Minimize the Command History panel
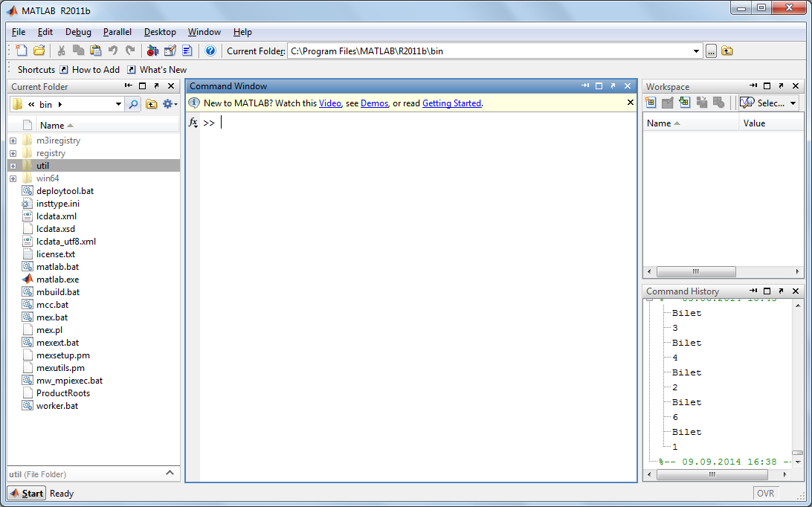Screen dimensions: 812x507 coord(753,291)
